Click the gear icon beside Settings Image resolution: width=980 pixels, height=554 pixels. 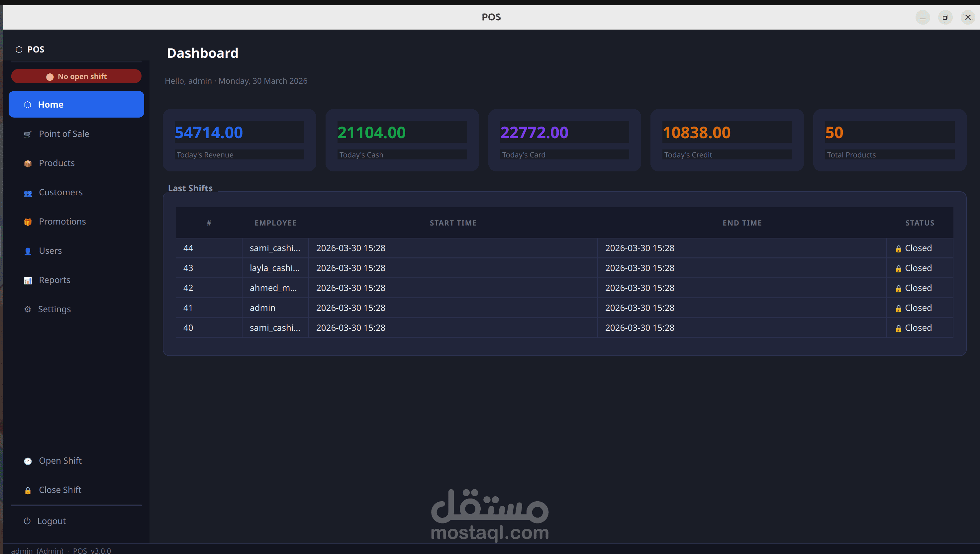coord(27,309)
